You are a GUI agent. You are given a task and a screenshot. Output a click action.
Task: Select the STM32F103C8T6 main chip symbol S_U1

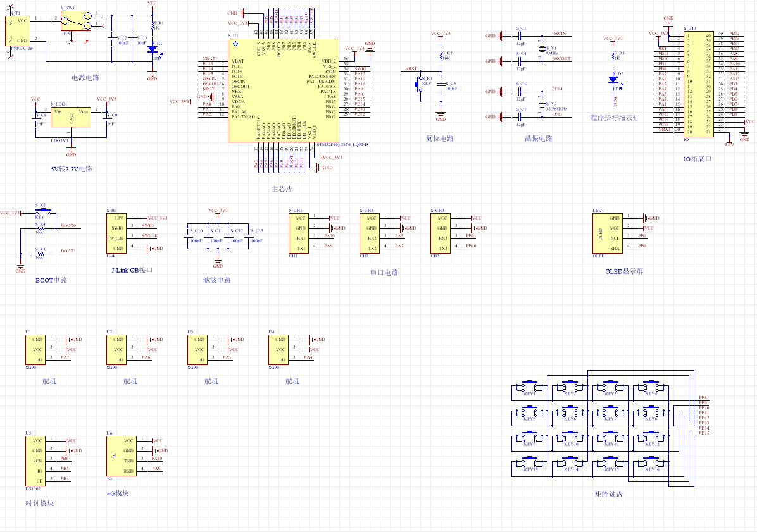[x=284, y=90]
